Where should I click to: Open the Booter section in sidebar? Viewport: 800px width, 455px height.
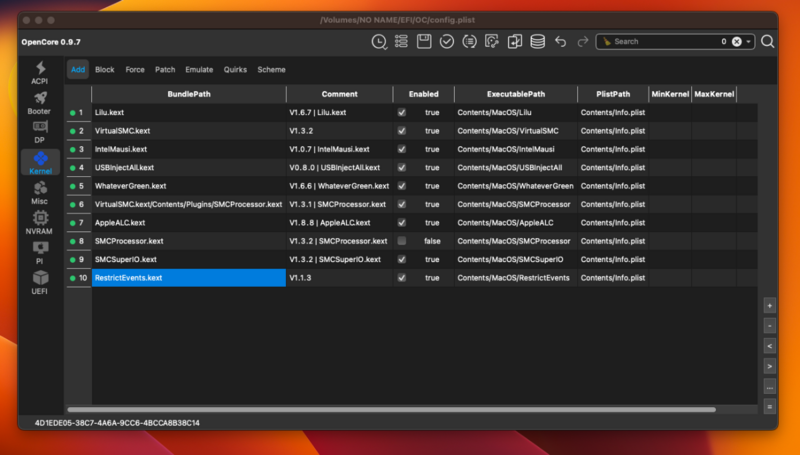(40, 103)
